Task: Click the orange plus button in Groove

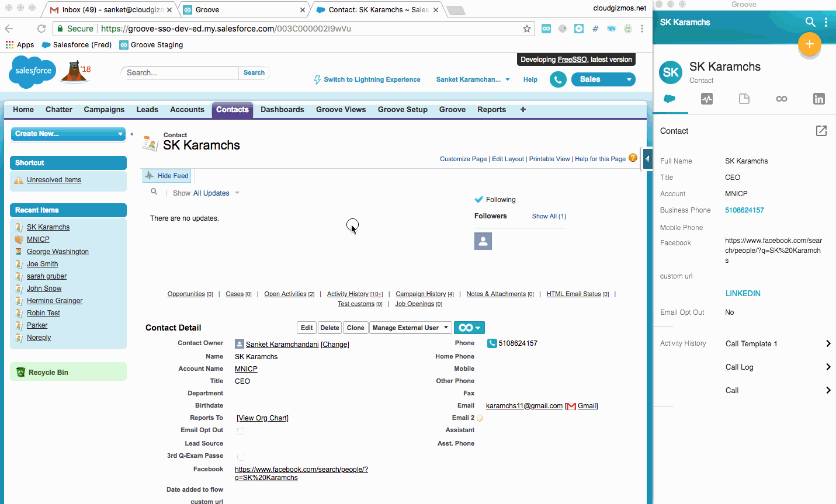Action: (810, 44)
